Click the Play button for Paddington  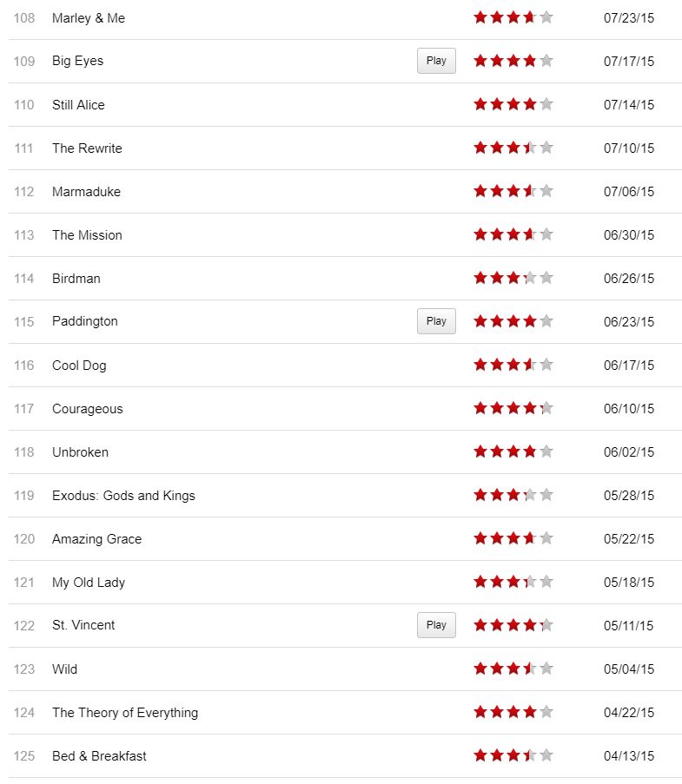[436, 321]
